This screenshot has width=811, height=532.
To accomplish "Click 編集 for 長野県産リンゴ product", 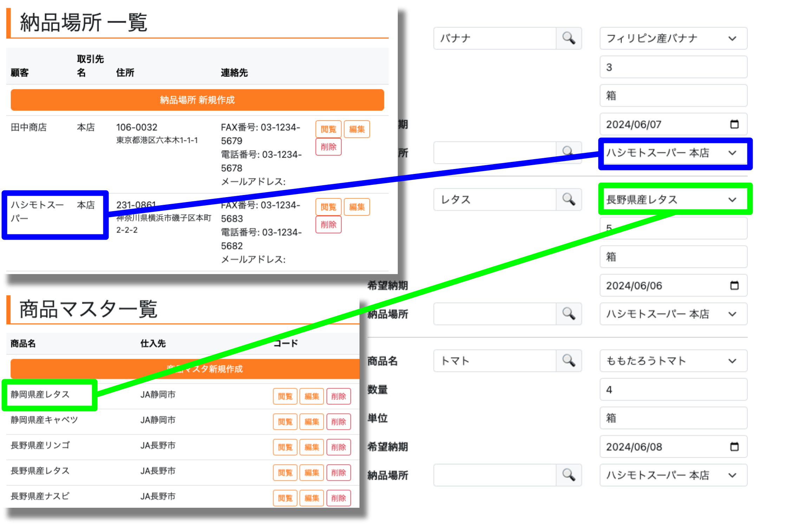I will tap(312, 447).
